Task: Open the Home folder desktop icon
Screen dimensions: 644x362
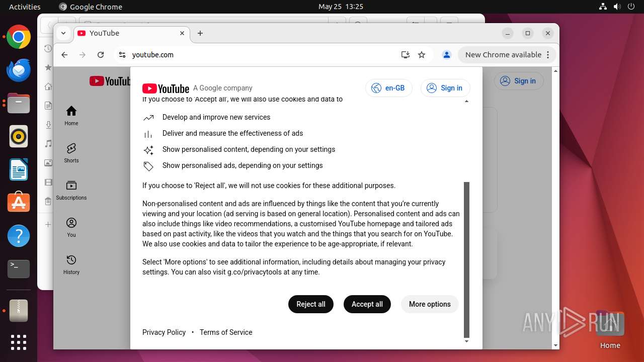Action: tap(610, 329)
